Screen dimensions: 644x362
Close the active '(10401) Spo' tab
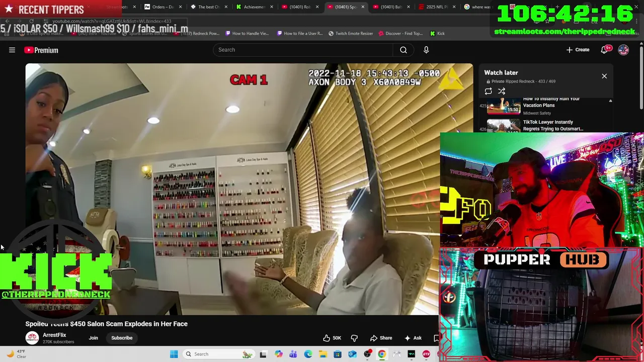(x=363, y=7)
